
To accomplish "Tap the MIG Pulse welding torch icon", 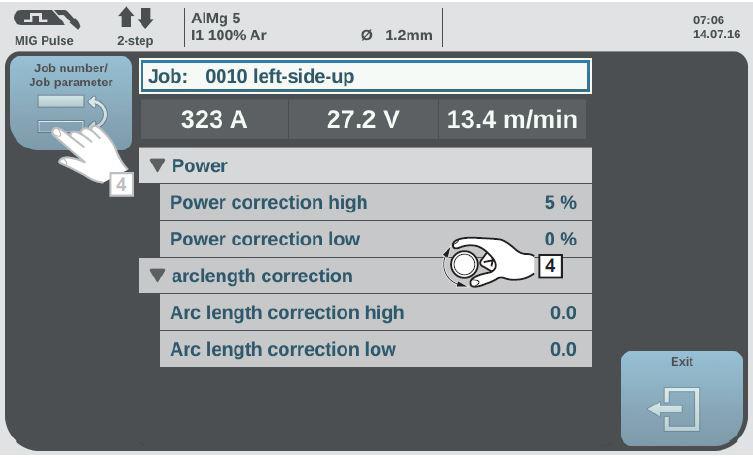I will click(x=47, y=20).
